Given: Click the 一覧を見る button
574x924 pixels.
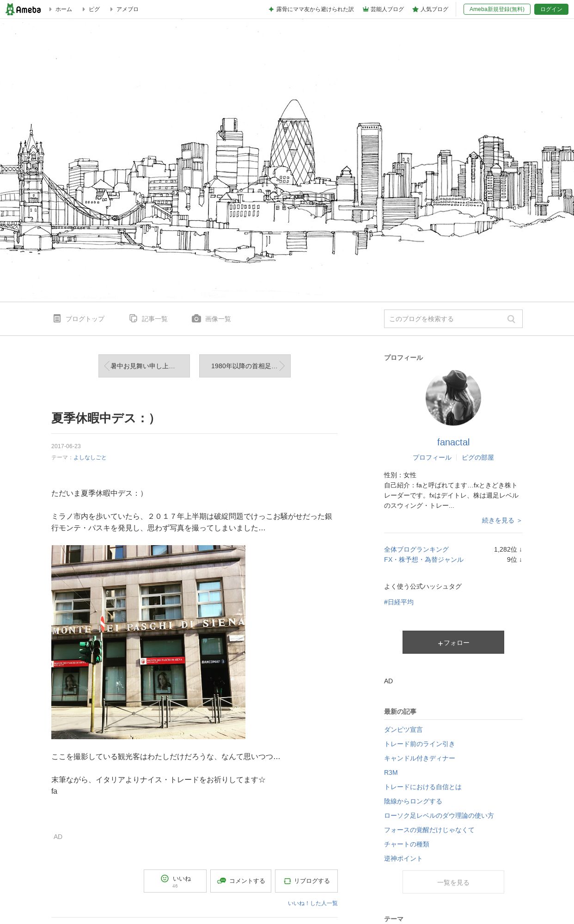Looking at the screenshot, I should [x=453, y=882].
